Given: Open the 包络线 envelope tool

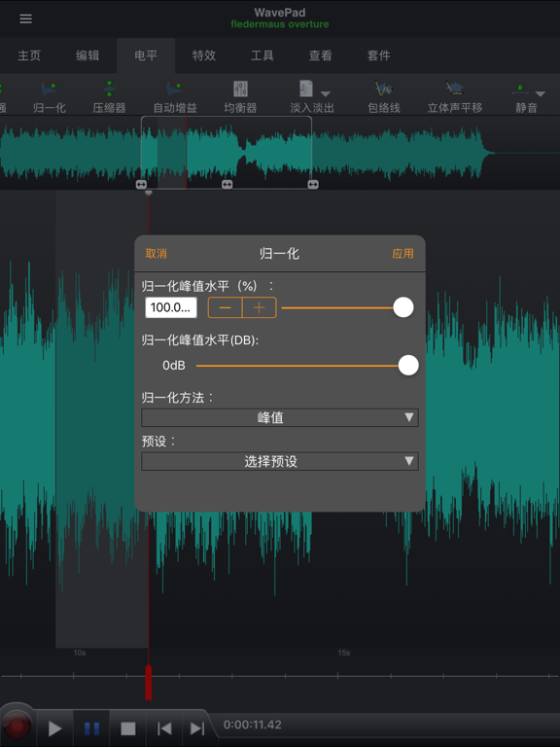Looking at the screenshot, I should 384,97.
